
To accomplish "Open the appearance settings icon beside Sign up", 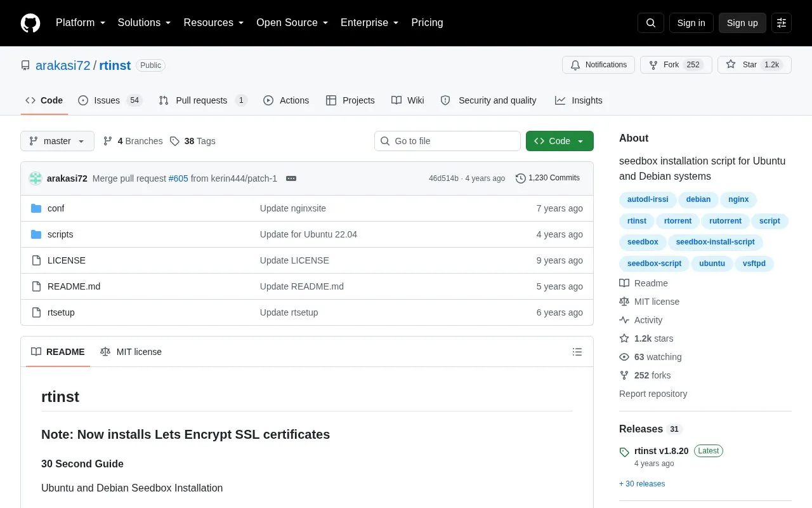I will 782,23.
